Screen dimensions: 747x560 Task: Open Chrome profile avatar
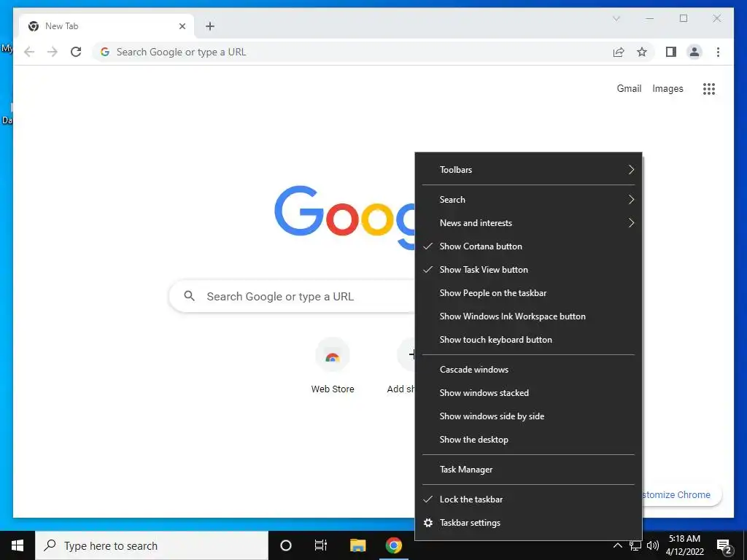pyautogui.click(x=694, y=52)
